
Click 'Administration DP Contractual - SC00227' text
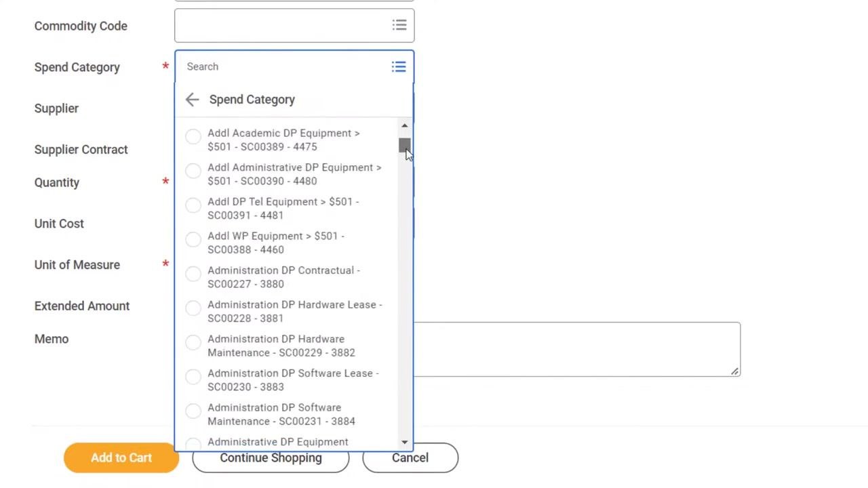pos(283,277)
